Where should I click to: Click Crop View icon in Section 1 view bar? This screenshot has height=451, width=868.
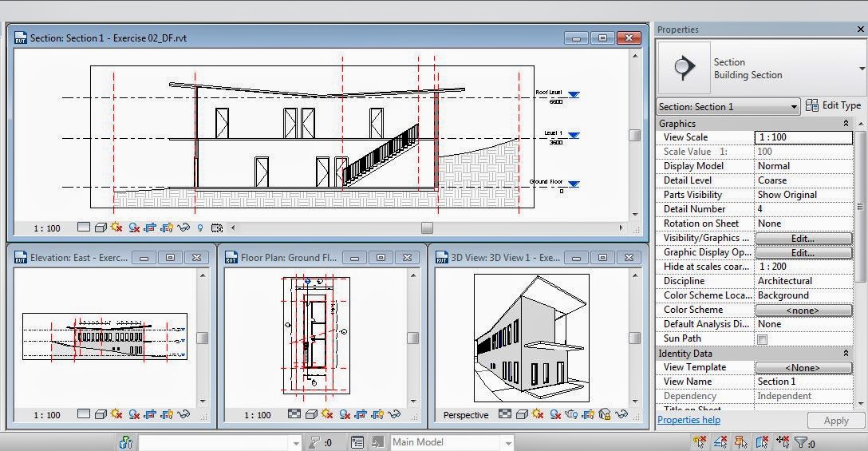click(x=150, y=227)
